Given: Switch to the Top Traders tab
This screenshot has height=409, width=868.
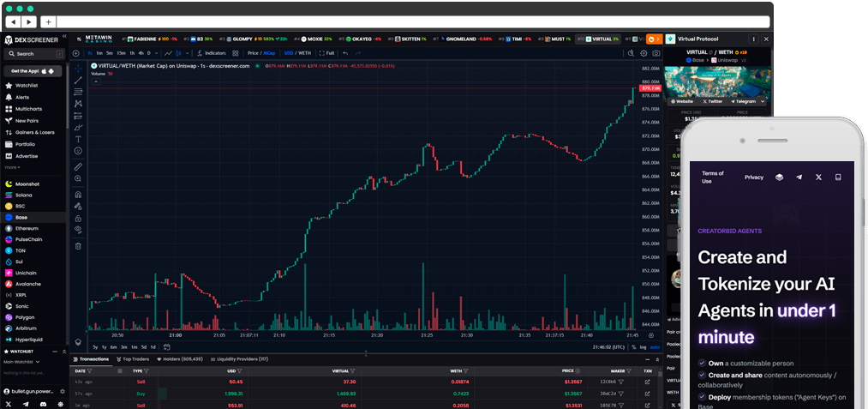Looking at the screenshot, I should (131, 359).
